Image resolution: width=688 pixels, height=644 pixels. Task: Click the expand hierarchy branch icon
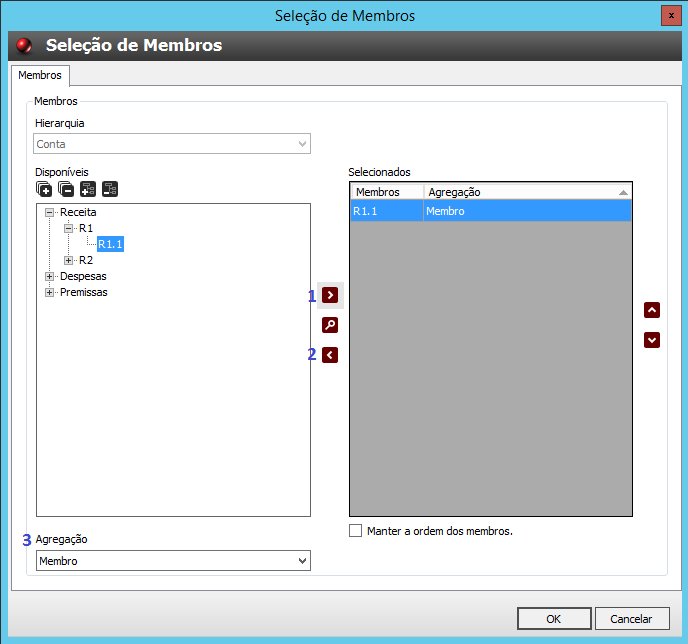(88, 189)
